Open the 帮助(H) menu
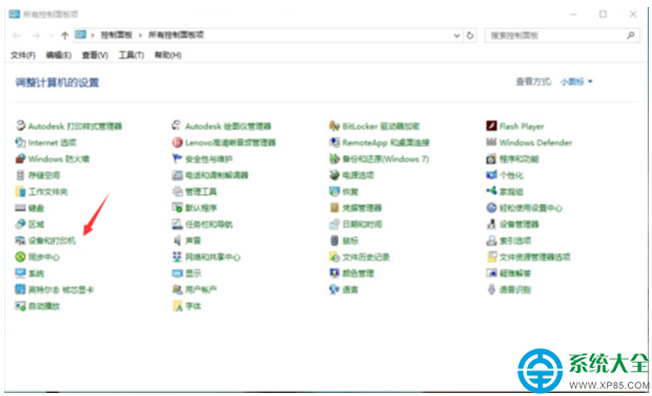Image resolution: width=652 pixels, height=396 pixels. (x=168, y=55)
